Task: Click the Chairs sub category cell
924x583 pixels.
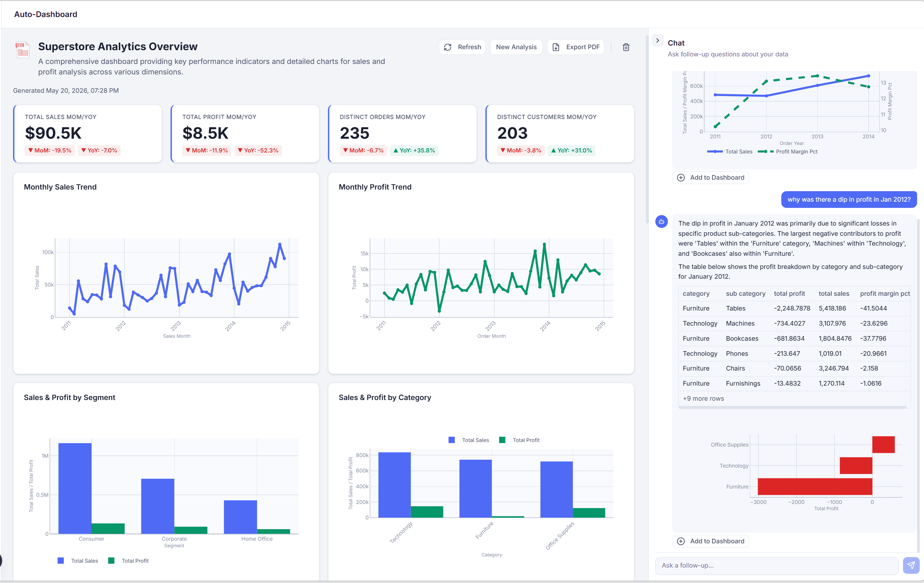Action: (x=735, y=368)
